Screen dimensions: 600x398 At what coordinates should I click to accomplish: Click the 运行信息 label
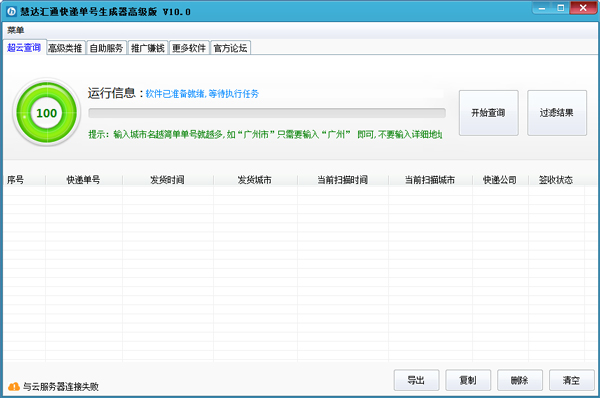pos(115,93)
